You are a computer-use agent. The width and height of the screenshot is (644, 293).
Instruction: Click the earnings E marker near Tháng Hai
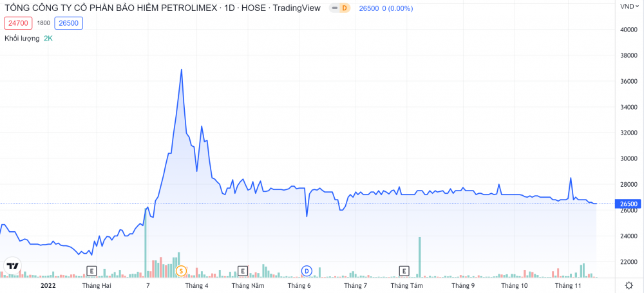(x=91, y=271)
